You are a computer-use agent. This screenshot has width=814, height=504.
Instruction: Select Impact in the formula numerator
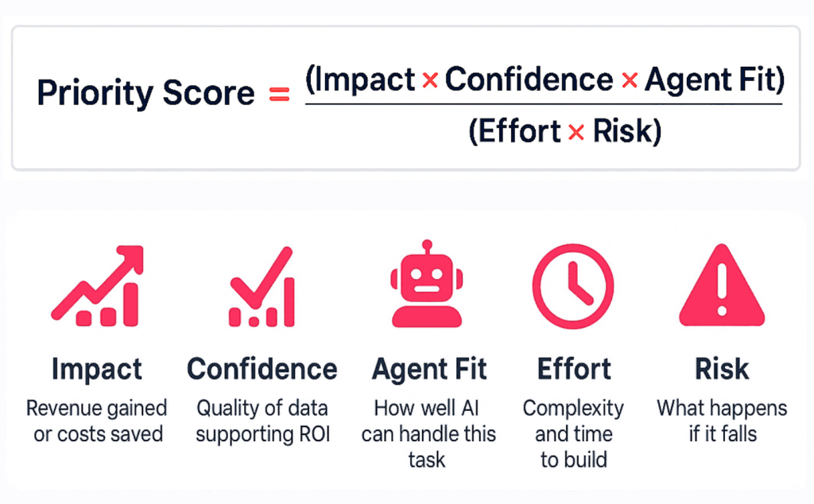[362, 79]
